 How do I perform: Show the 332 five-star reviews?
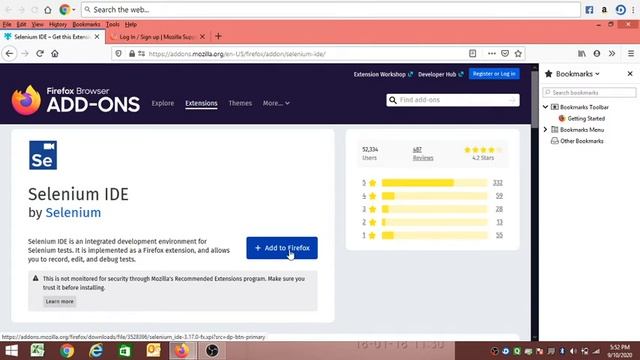[498, 183]
